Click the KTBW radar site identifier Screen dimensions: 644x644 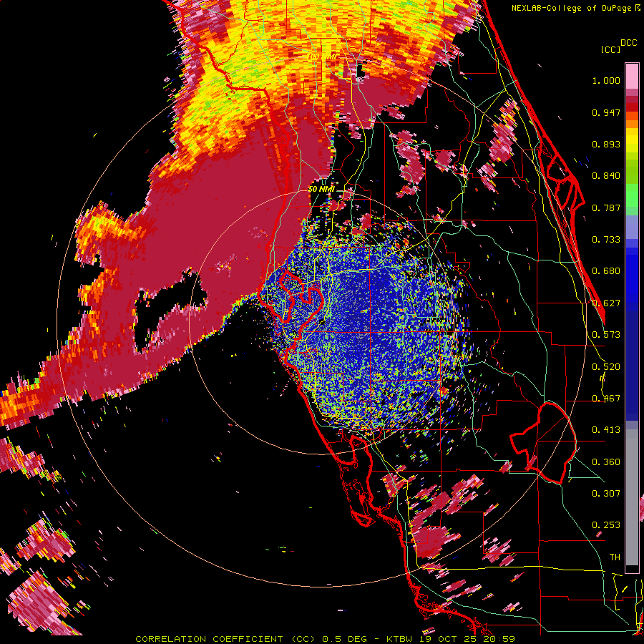pos(400,639)
